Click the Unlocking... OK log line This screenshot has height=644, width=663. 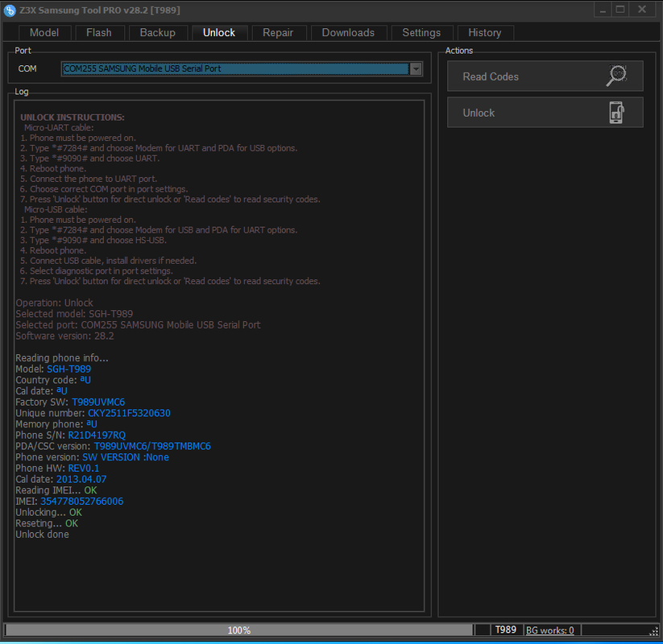pyautogui.click(x=48, y=512)
